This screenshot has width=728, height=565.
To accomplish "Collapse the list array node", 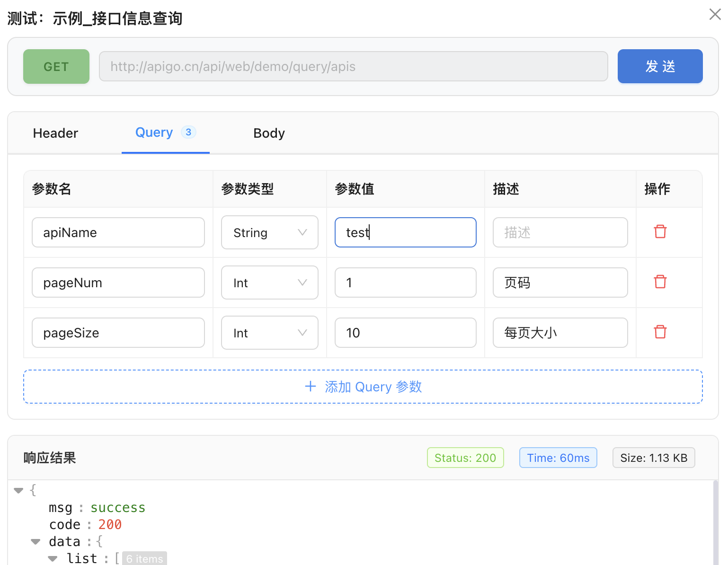I will click(53, 558).
